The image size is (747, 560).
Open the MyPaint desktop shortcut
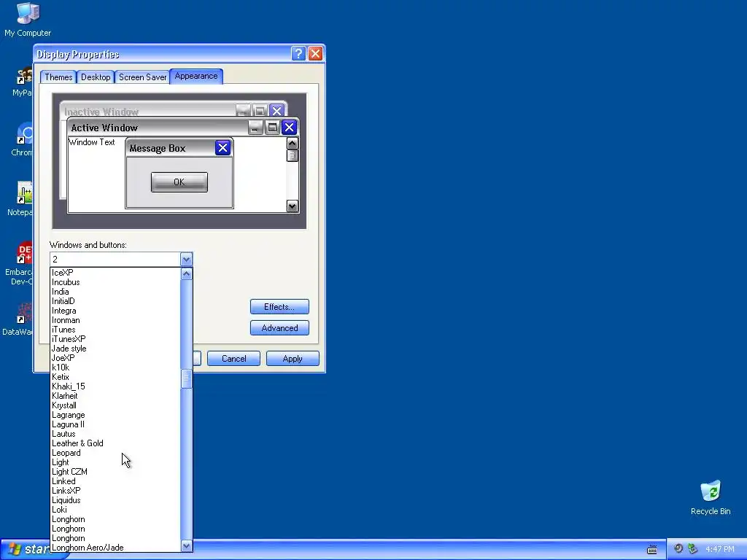point(23,81)
